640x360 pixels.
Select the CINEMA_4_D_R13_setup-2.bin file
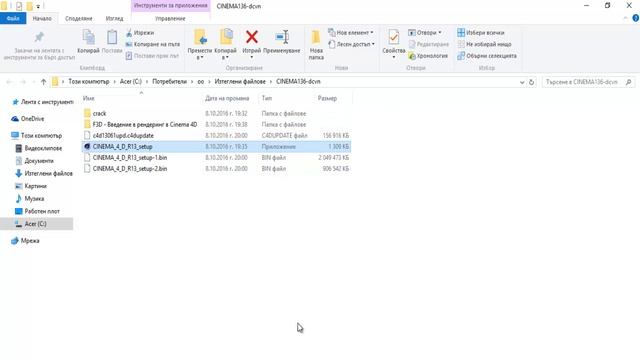pos(216,169)
